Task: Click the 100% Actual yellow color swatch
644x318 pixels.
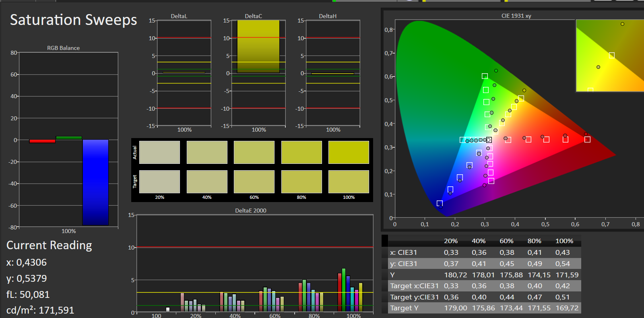Action: point(349,152)
